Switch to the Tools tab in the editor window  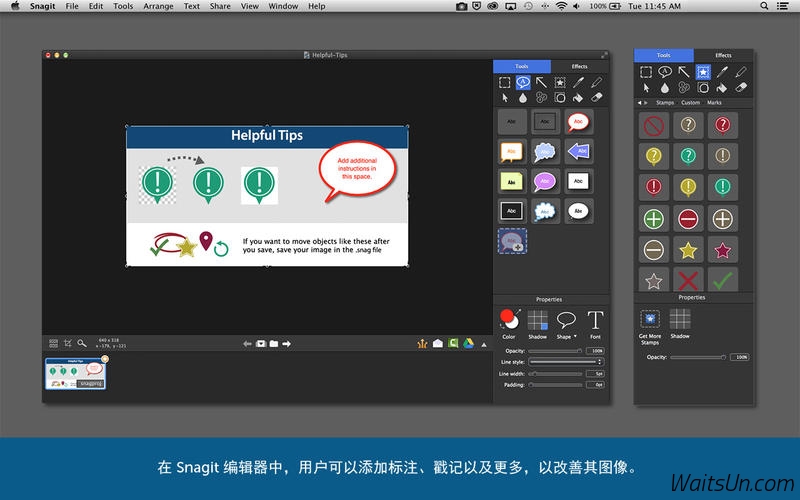(522, 66)
